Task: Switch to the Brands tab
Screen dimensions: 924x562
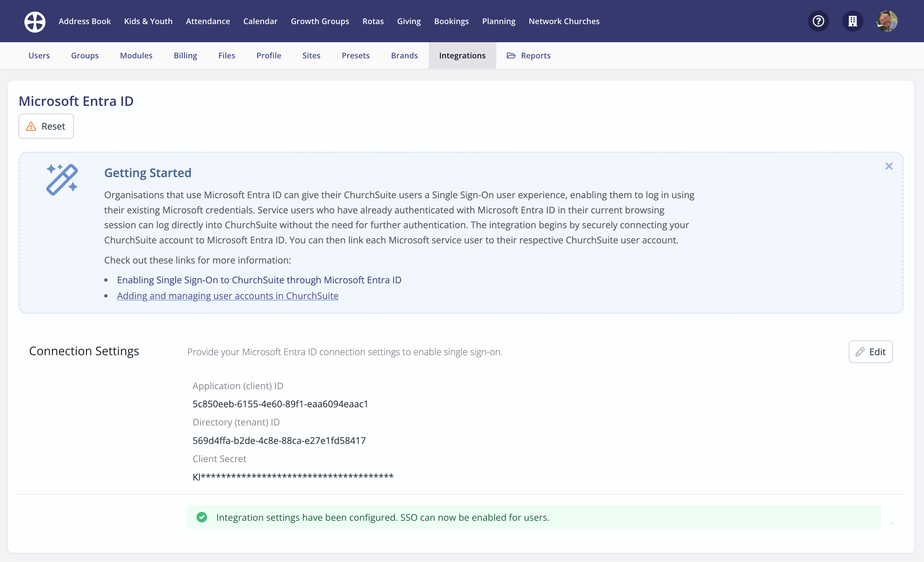Action: point(404,55)
